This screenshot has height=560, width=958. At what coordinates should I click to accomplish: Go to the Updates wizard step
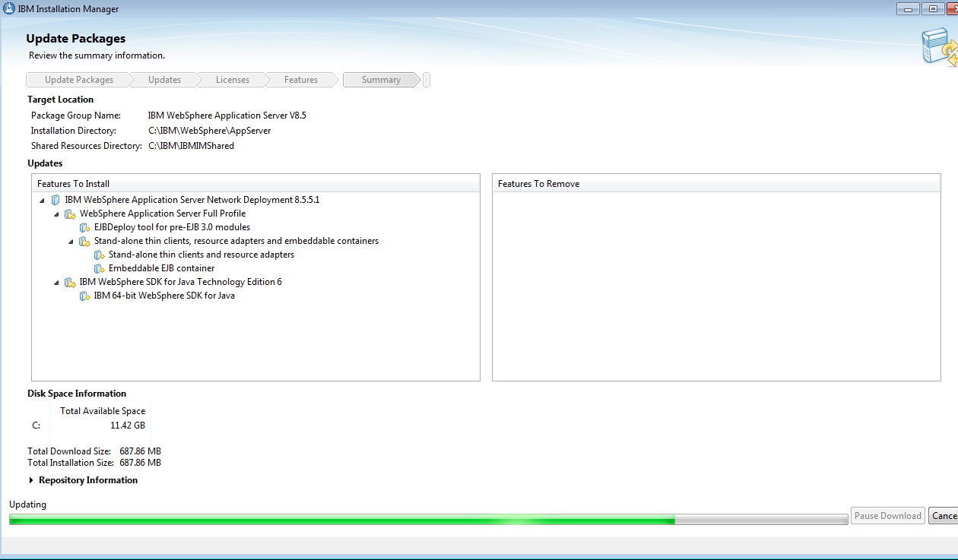click(164, 80)
